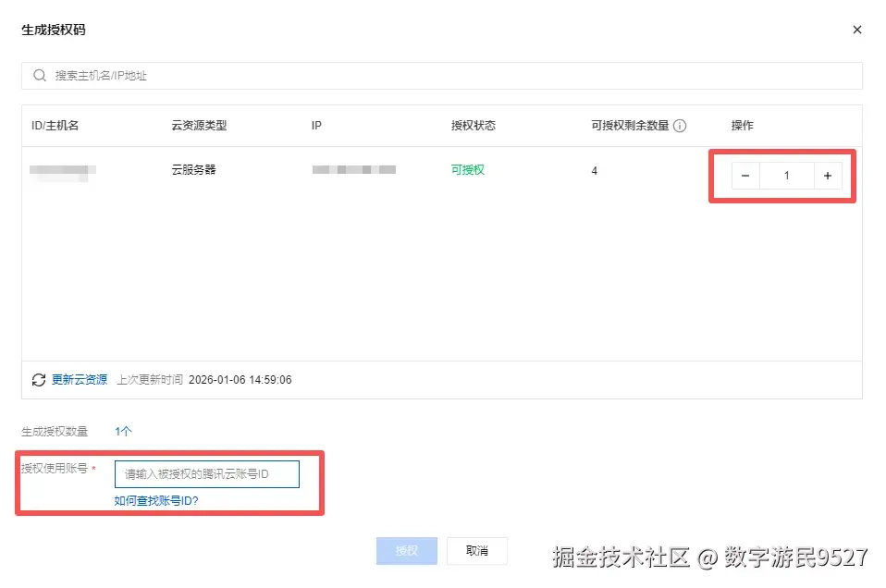This screenshot has width=886, height=588.
Task: Click the green 可授权 status label
Action: (468, 170)
